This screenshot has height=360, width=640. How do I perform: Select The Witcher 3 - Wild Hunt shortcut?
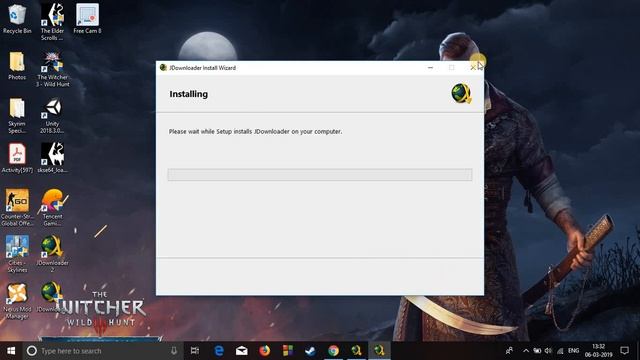coord(53,69)
